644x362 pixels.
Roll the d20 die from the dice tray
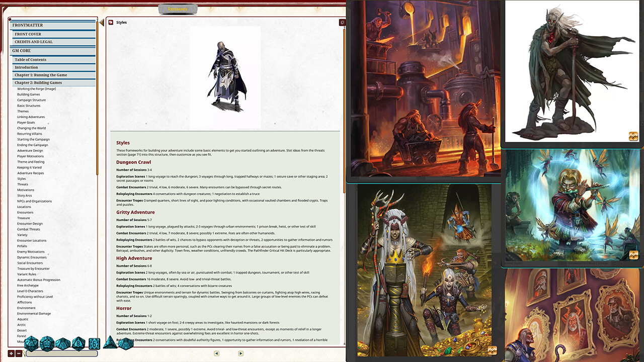31,343
